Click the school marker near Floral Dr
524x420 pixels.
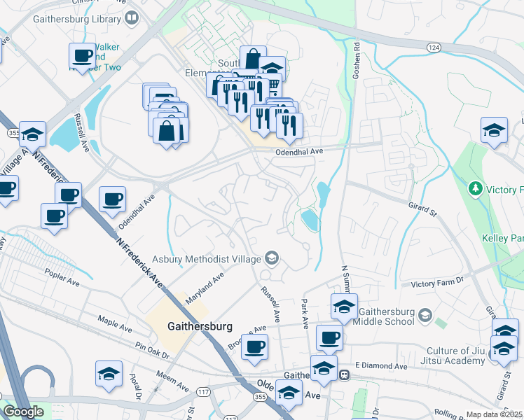(x=109, y=377)
